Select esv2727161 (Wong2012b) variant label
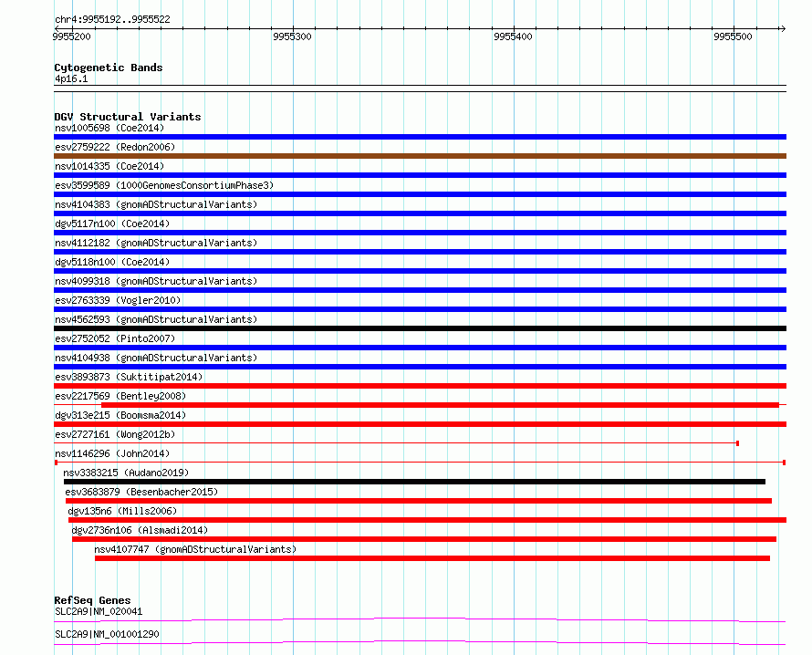This screenshot has width=812, height=655. [115, 434]
